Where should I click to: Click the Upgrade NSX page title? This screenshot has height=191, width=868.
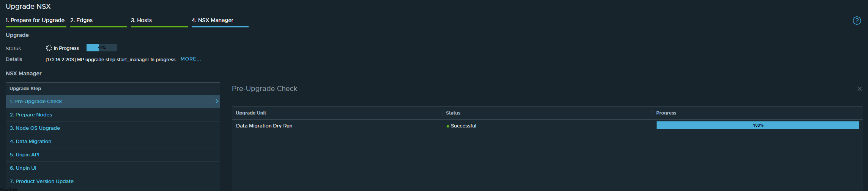[28, 6]
